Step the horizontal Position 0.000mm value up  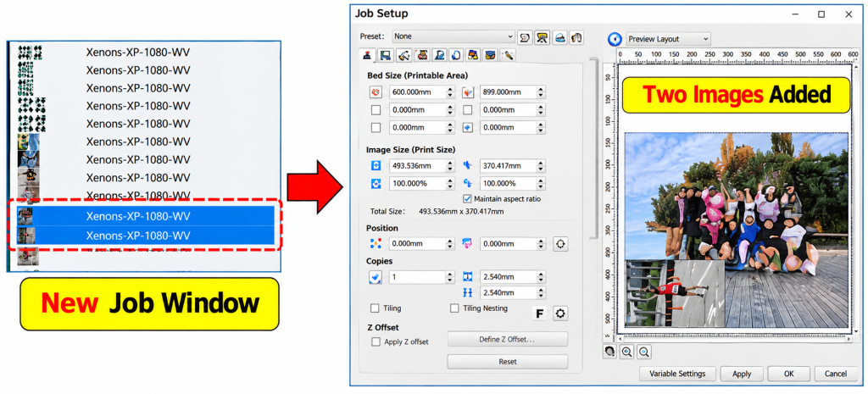[x=450, y=241]
